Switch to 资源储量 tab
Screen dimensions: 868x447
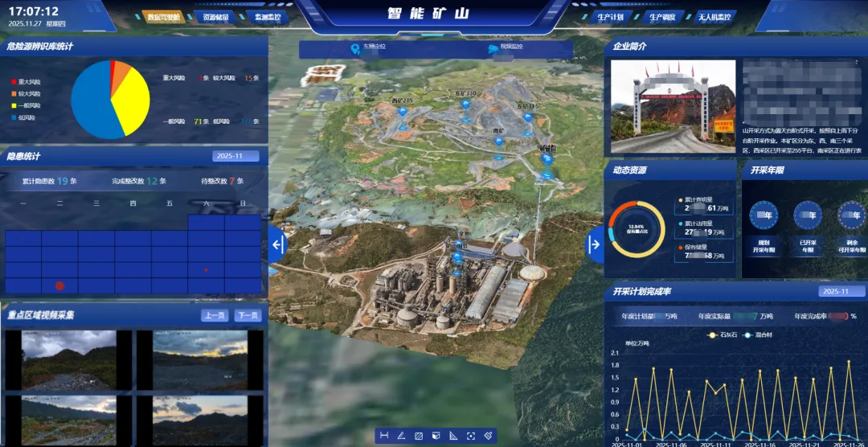pyautogui.click(x=215, y=17)
